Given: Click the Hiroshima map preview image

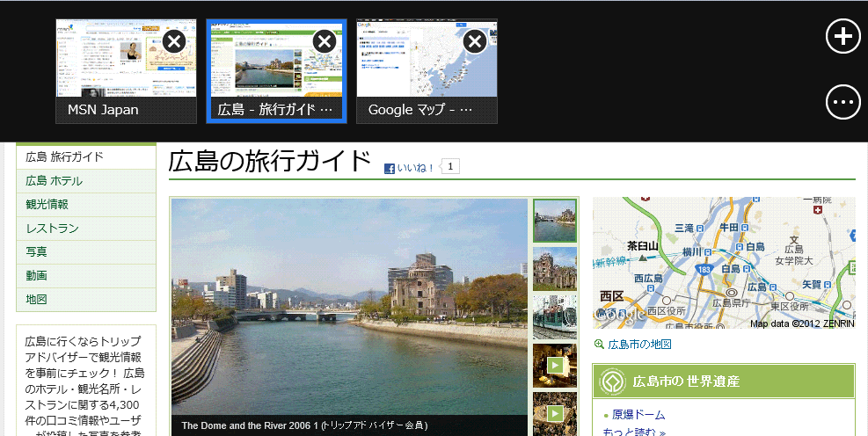Looking at the screenshot, I should 723,263.
